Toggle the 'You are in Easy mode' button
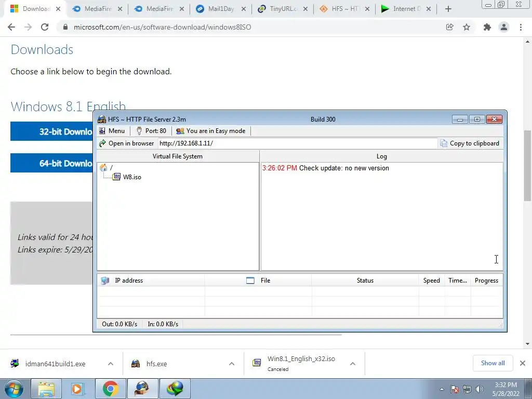The width and height of the screenshot is (532, 399). click(x=211, y=131)
